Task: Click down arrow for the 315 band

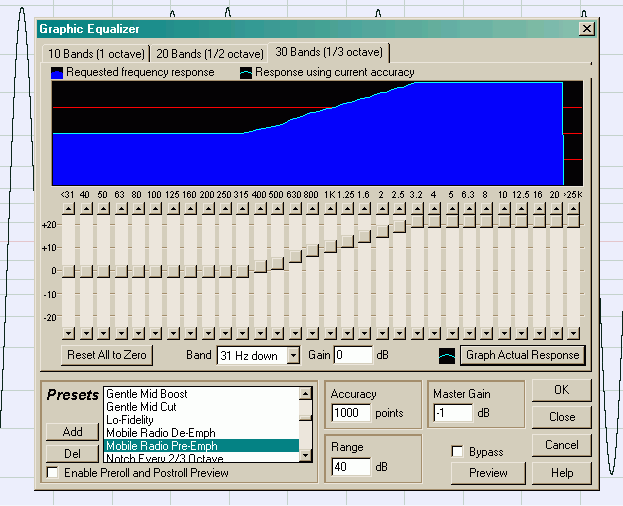Action: coord(243,333)
